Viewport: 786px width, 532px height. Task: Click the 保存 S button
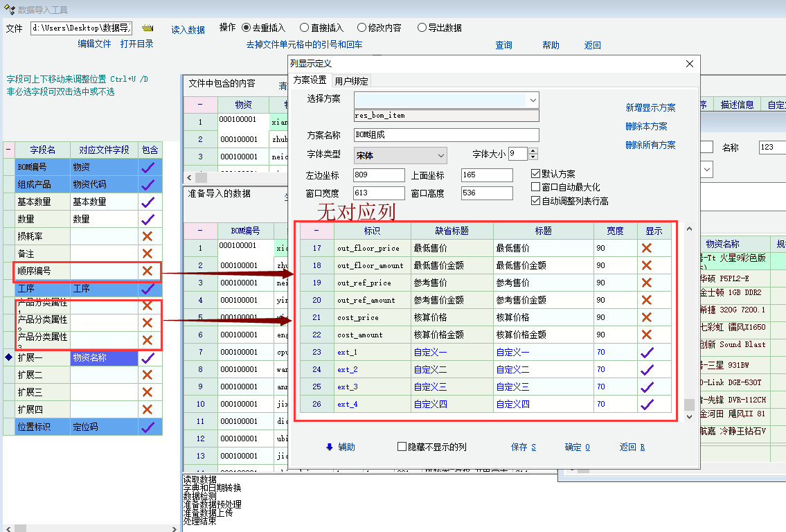(x=523, y=447)
